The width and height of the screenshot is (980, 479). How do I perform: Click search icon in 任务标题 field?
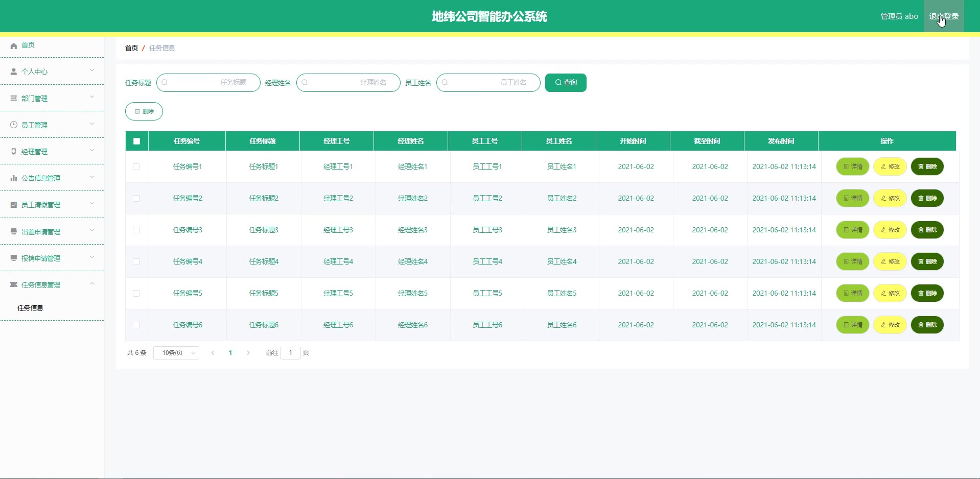(x=165, y=83)
